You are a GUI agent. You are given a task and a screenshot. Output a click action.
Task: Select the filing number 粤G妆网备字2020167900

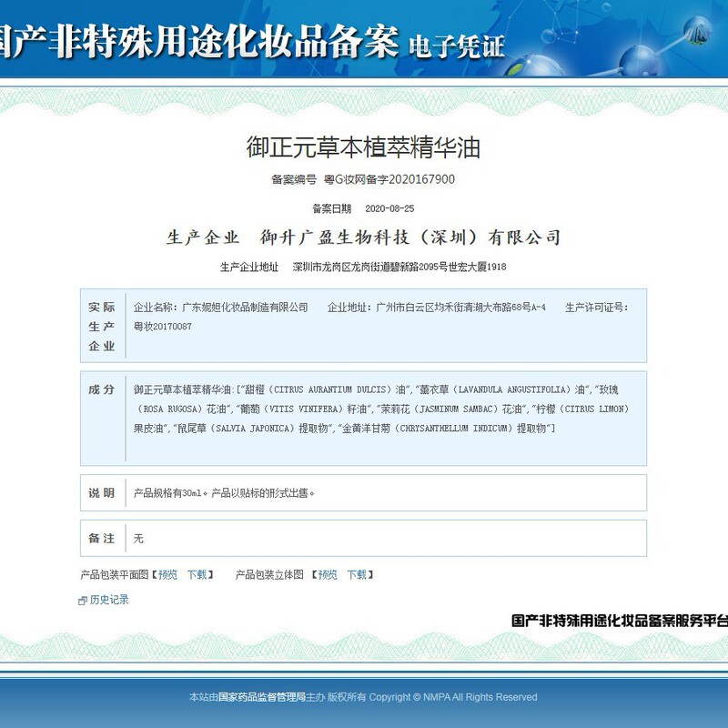(389, 179)
